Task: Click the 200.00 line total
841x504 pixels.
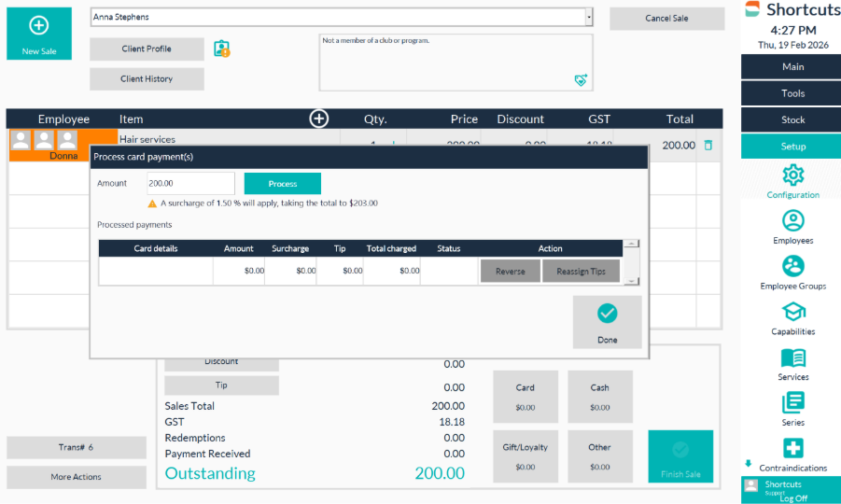Action: 679,146
